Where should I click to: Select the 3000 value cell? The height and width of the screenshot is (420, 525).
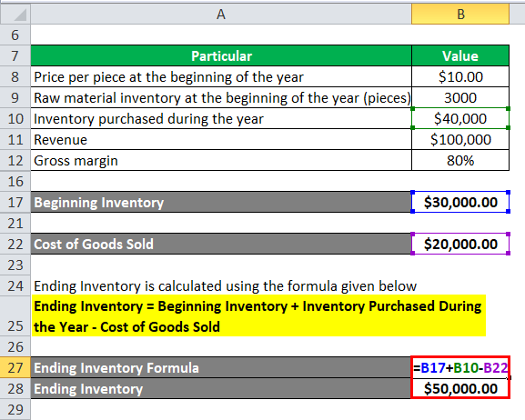pos(460,97)
